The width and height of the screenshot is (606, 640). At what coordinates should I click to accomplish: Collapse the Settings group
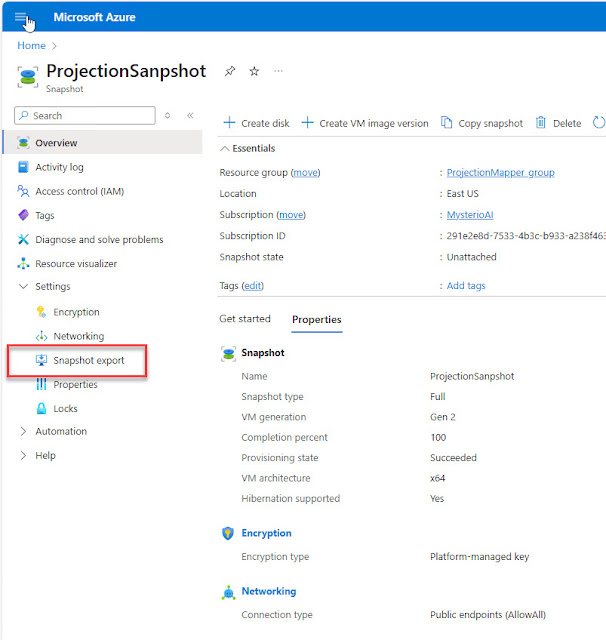[23, 287]
